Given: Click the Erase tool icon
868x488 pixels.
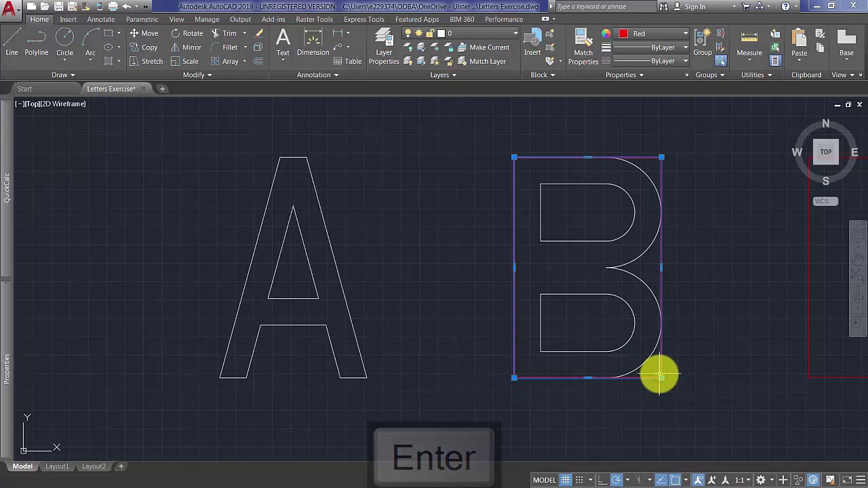Looking at the screenshot, I should click(x=259, y=33).
